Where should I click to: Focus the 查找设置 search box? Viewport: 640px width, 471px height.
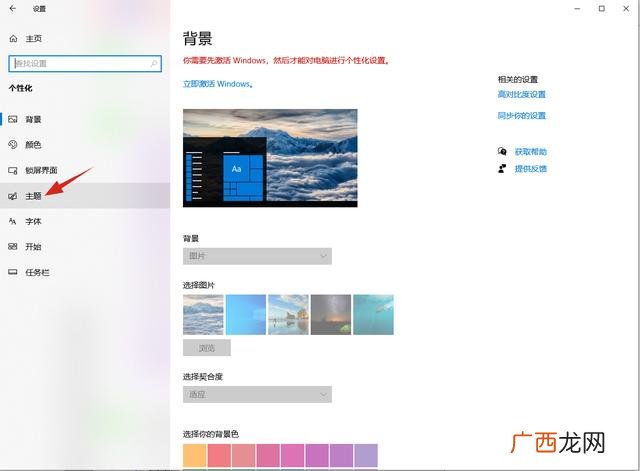(x=85, y=64)
